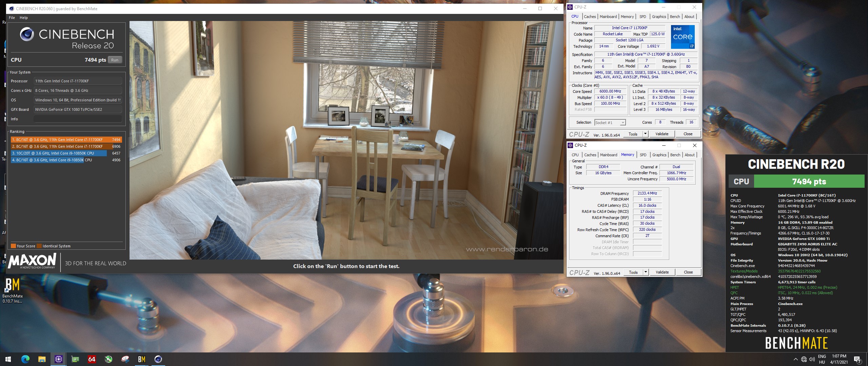
Task: Click Validate in lower CPU-Z window
Action: pos(662,272)
